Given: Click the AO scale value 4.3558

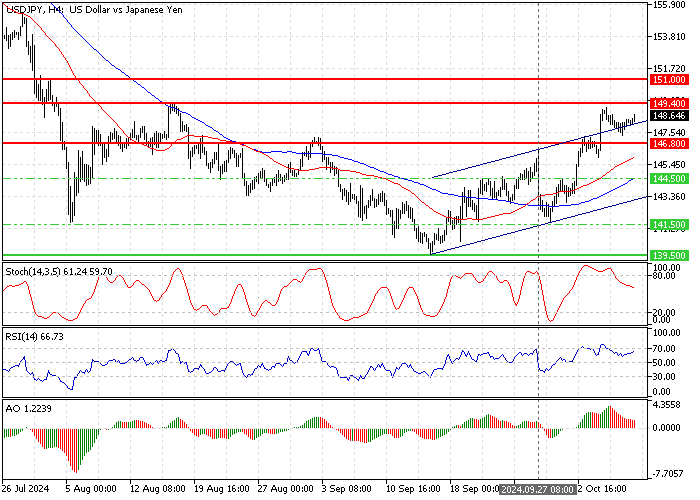Looking at the screenshot, I should click(x=667, y=405).
